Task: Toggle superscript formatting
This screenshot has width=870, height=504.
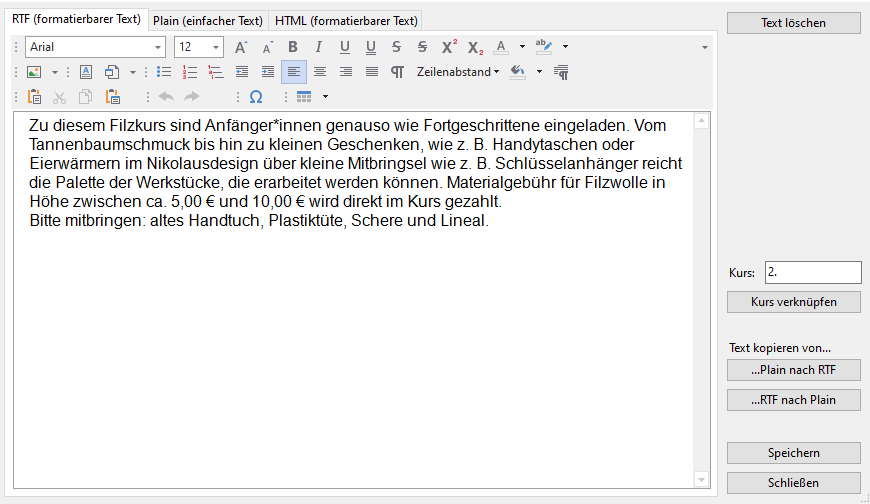Action: tap(449, 47)
